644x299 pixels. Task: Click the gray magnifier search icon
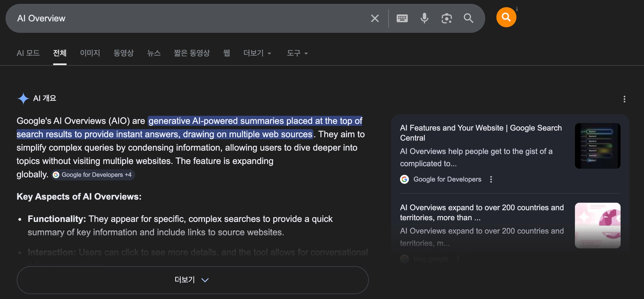[468, 18]
